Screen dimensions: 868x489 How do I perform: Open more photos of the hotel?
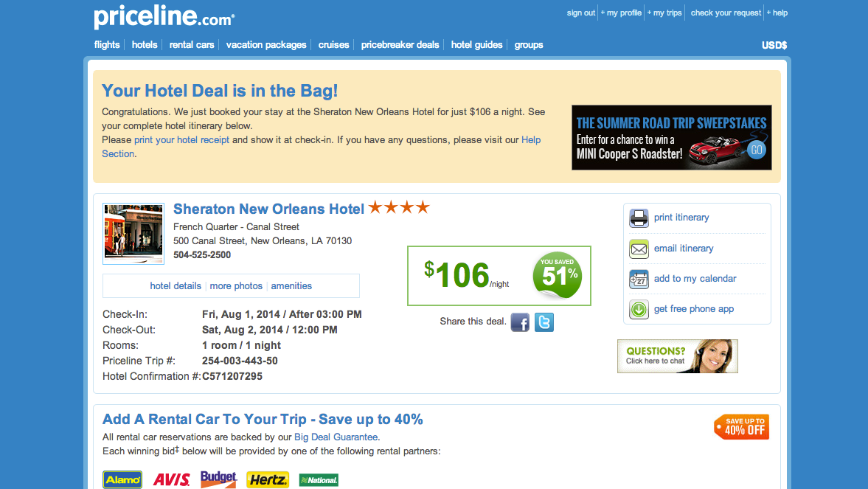236,285
